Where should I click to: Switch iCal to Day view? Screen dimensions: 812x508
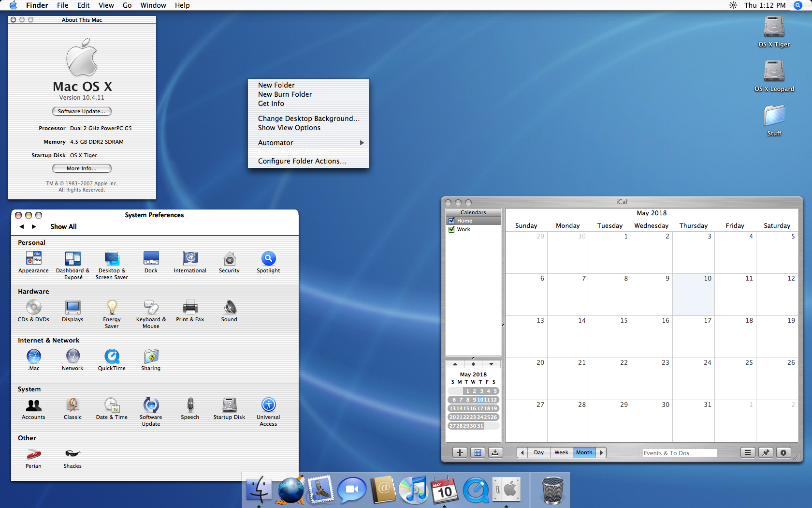pos(539,453)
